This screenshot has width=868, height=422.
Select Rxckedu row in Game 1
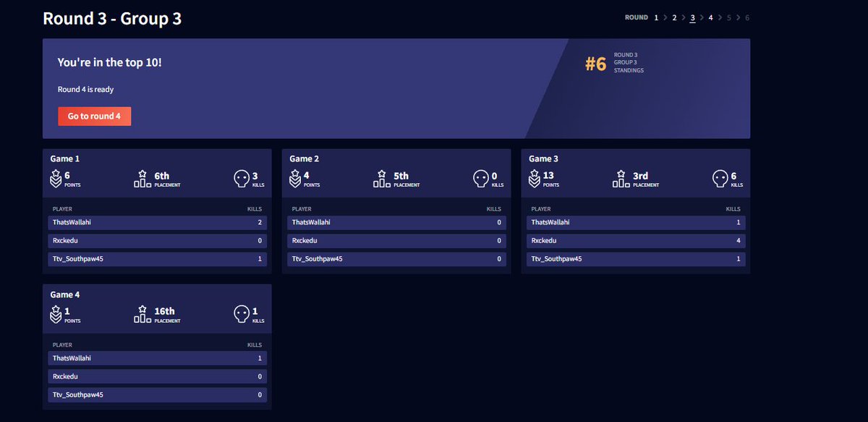click(x=157, y=240)
